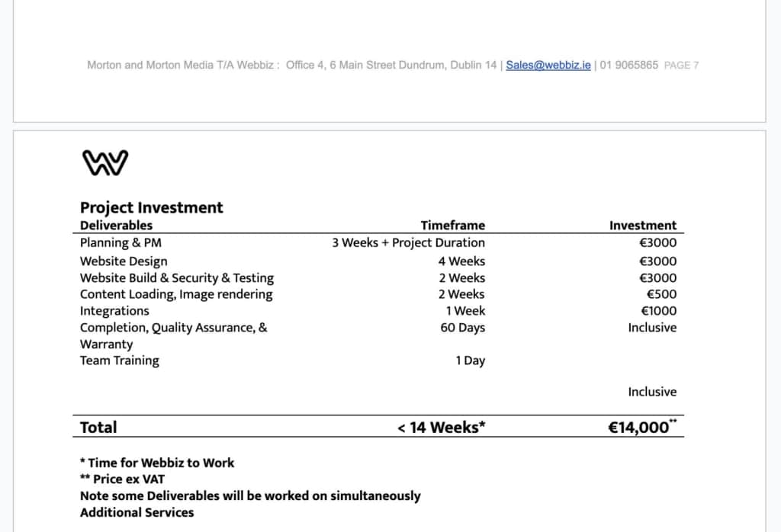Image resolution: width=781 pixels, height=532 pixels.
Task: Select Completion, Quality Assurance, & Warranty
Action: point(173,336)
